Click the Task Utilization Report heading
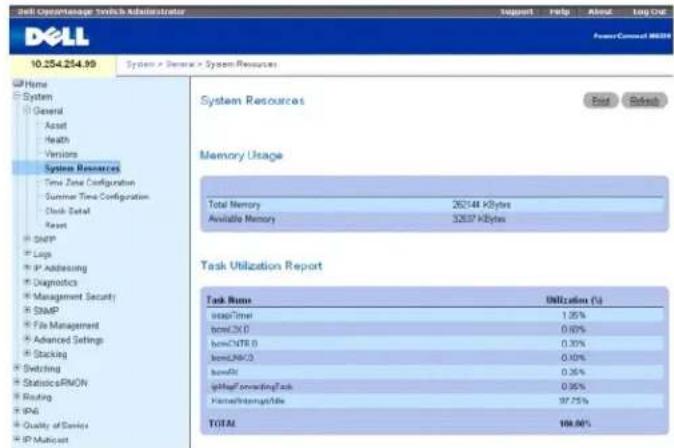This screenshot has width=674, height=448. tap(261, 266)
